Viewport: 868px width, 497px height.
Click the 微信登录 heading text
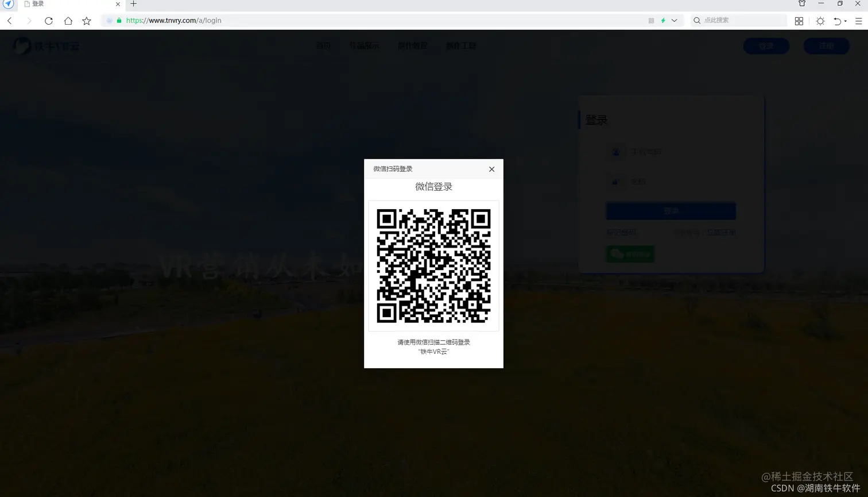click(433, 187)
